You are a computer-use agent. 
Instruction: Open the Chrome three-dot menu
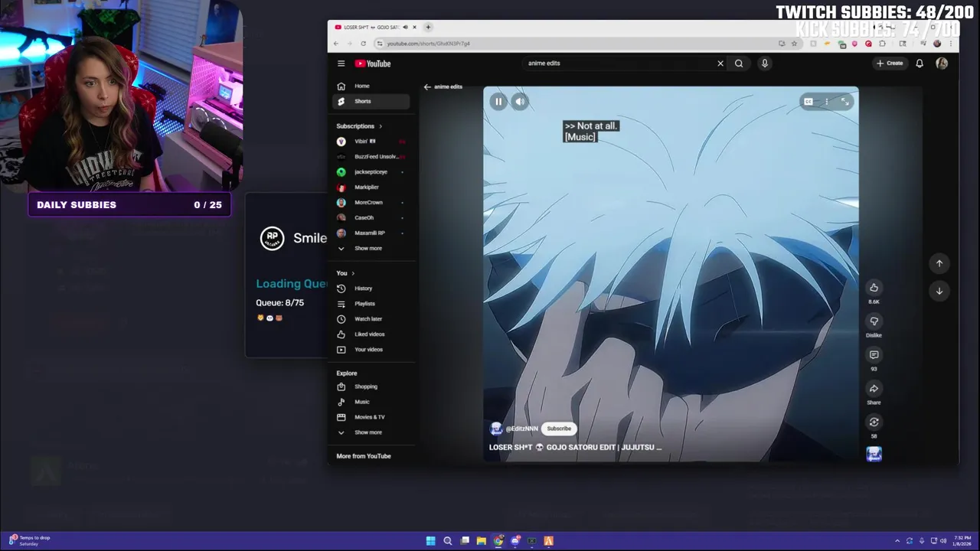(x=950, y=44)
